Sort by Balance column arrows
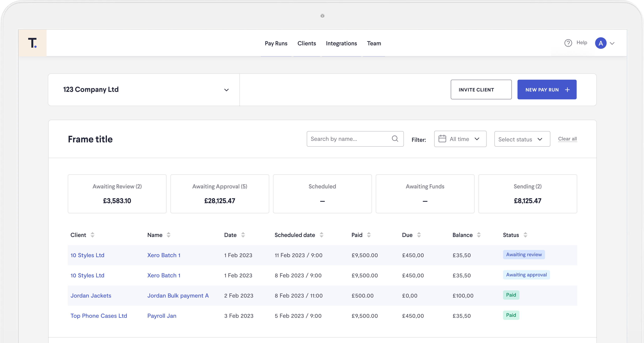 pyautogui.click(x=479, y=235)
